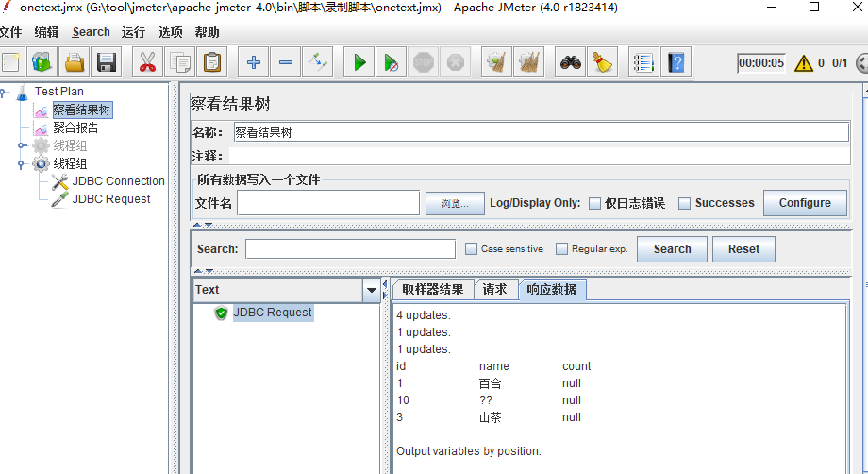
Task: Select the JDBC Request sample result
Action: (273, 313)
